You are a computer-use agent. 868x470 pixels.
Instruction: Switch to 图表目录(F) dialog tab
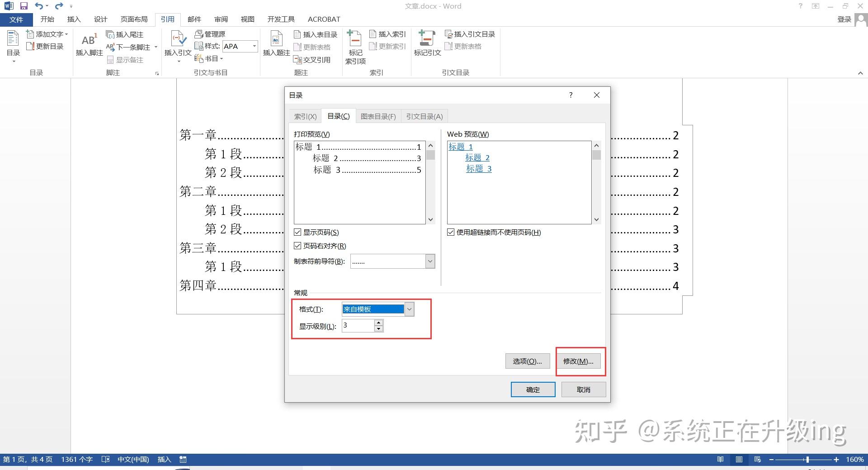pyautogui.click(x=378, y=117)
